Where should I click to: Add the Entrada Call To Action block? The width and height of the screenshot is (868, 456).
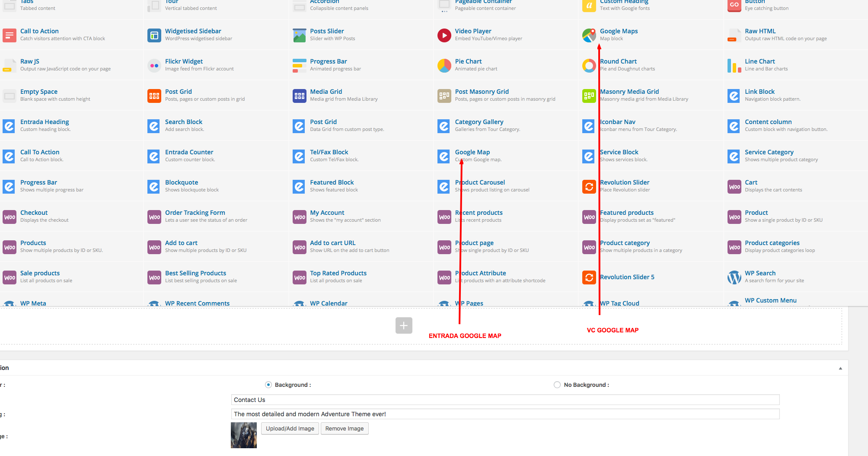[71, 156]
